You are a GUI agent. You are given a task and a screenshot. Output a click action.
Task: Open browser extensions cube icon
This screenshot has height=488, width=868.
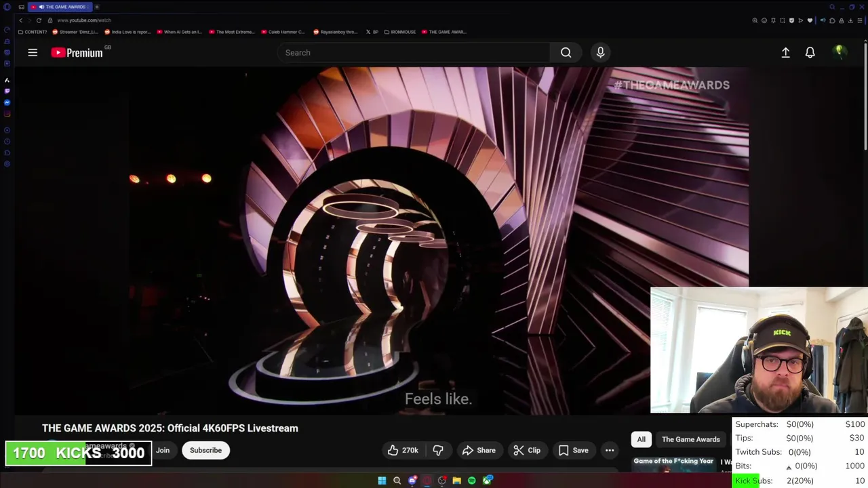click(832, 20)
